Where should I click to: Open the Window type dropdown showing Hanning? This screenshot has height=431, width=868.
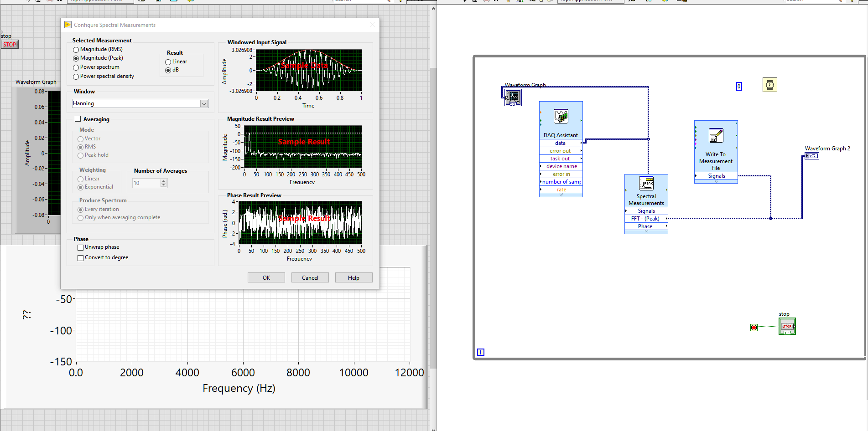coord(204,103)
